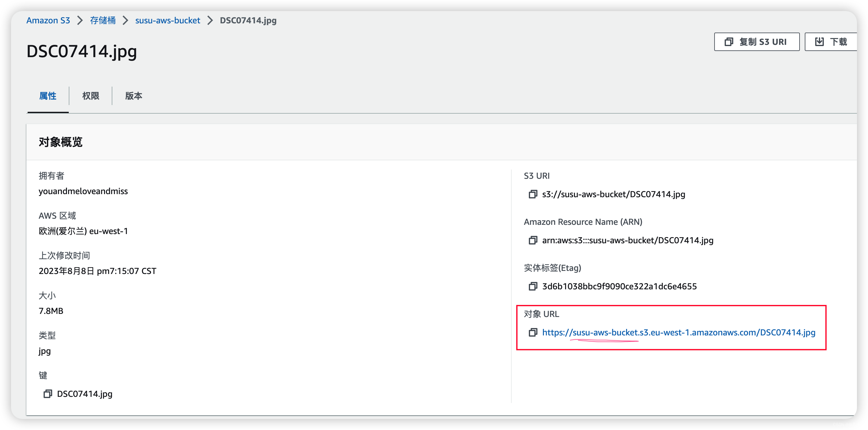Click the 下载 download button
Screen dimensions: 868x430
(831, 42)
